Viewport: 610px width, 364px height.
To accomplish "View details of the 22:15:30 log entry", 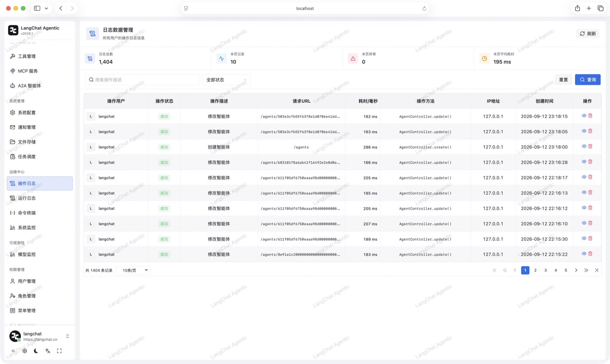I will [x=584, y=238].
